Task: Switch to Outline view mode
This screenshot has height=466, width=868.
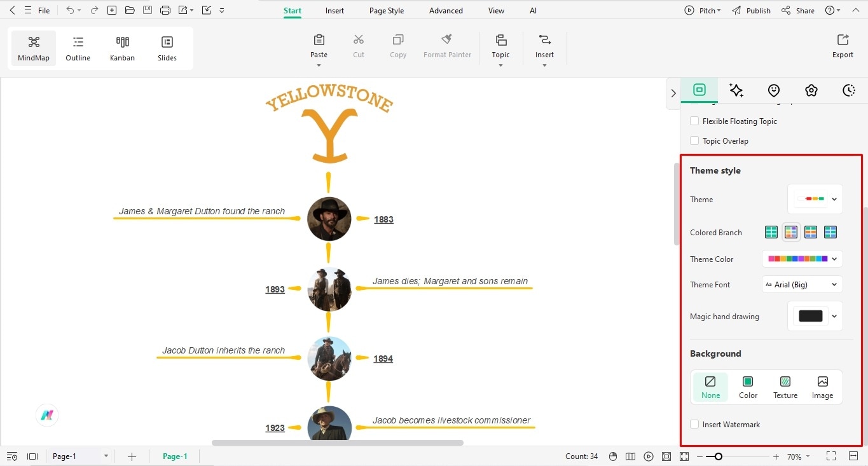Action: coord(78,48)
